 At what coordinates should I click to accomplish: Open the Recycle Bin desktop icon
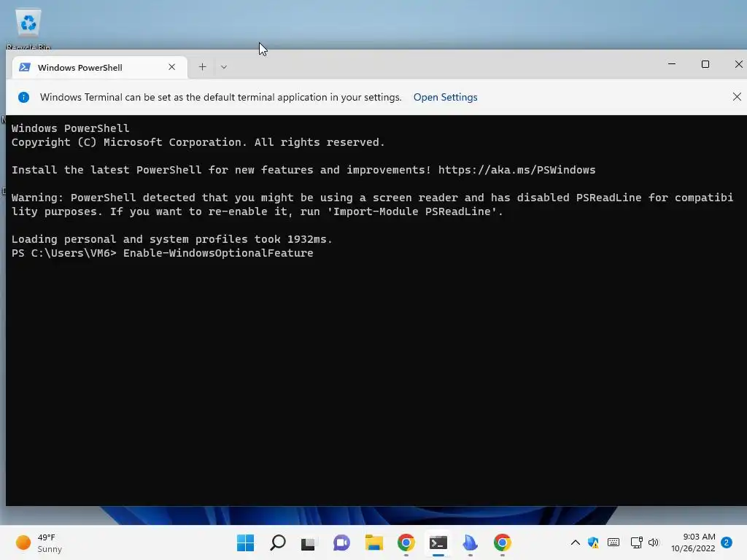pyautogui.click(x=28, y=28)
